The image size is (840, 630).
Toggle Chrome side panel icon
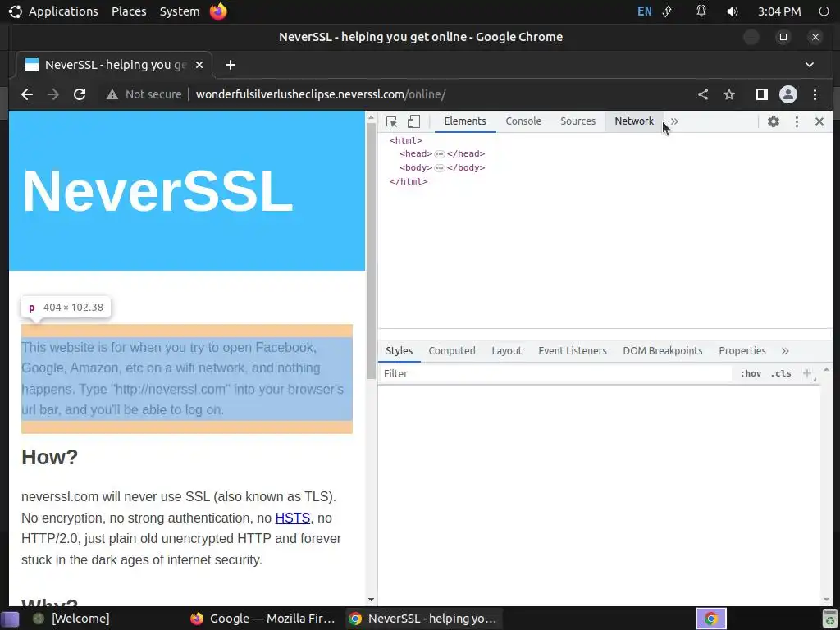tap(761, 95)
